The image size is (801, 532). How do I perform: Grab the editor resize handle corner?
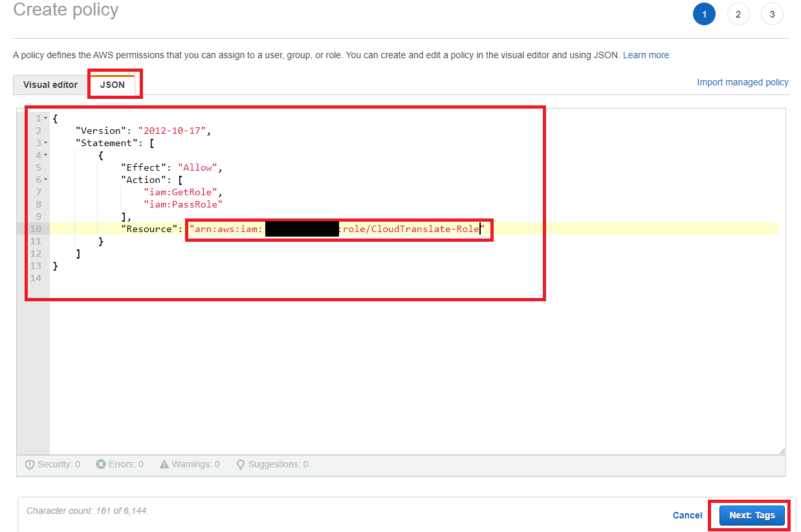[782, 451]
